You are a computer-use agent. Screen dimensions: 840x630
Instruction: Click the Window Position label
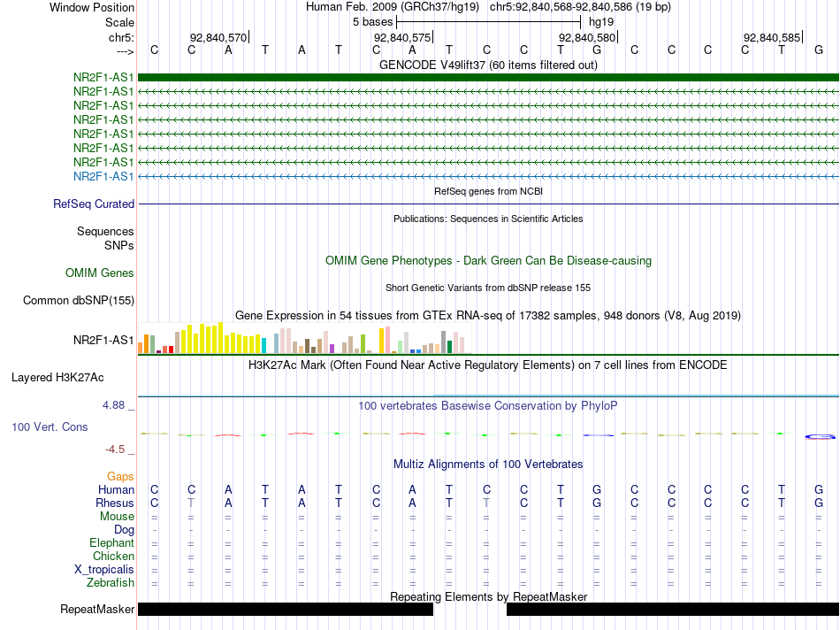(x=92, y=7)
